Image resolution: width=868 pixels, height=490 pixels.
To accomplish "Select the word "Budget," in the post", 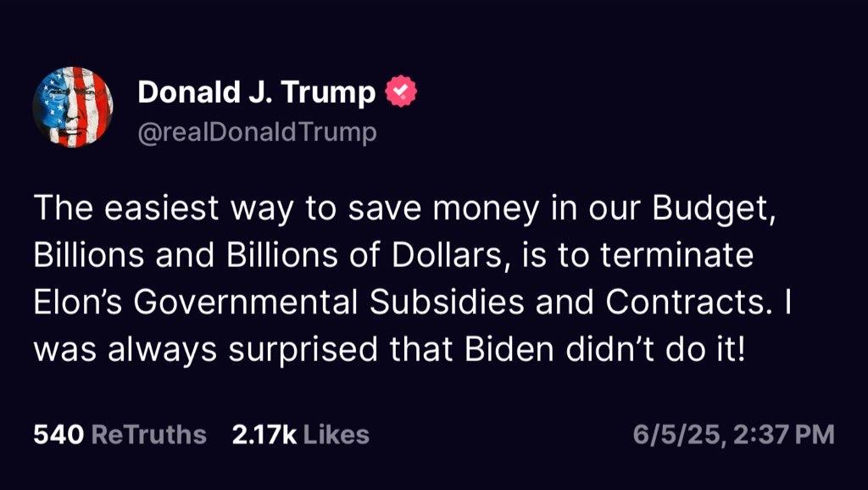I will point(714,209).
